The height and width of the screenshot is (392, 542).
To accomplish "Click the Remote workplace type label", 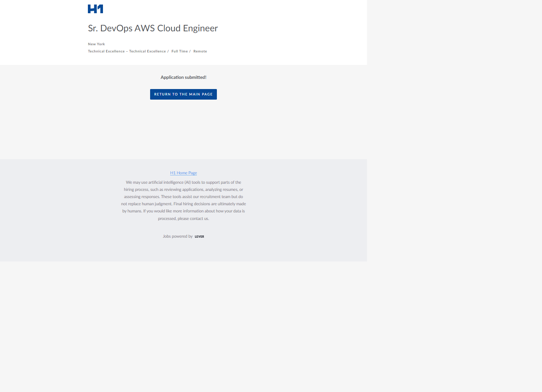I will coord(200,51).
